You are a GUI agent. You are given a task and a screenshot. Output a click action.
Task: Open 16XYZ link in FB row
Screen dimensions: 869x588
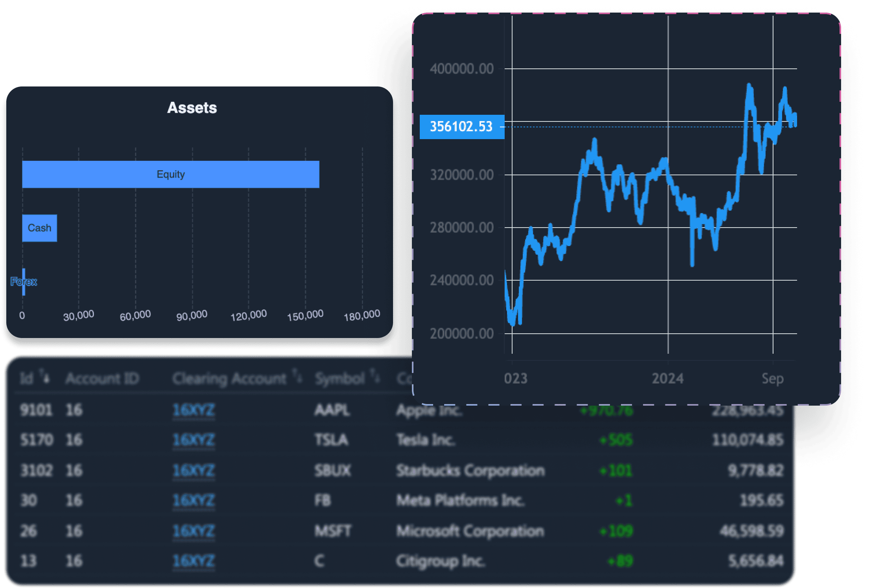click(194, 500)
